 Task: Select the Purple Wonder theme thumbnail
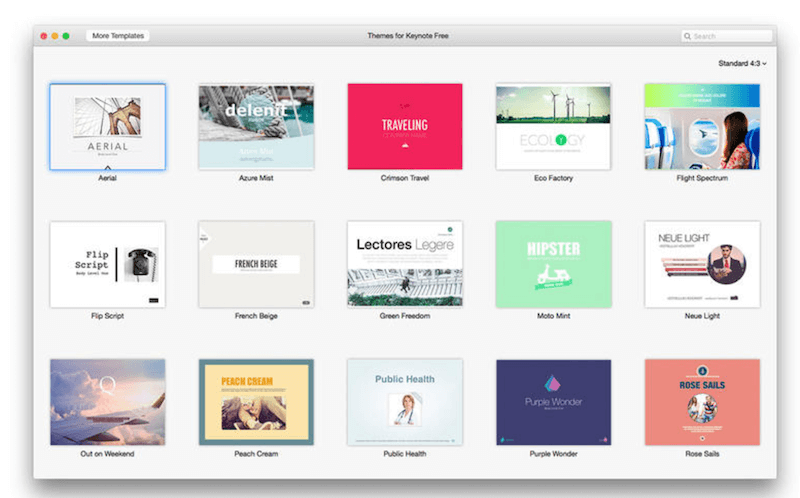tap(554, 402)
